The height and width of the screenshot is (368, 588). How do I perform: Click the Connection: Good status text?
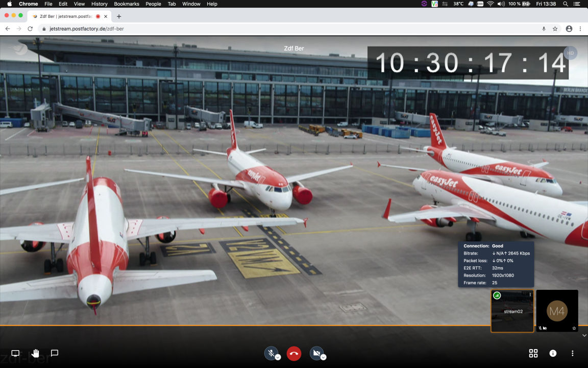coord(483,246)
